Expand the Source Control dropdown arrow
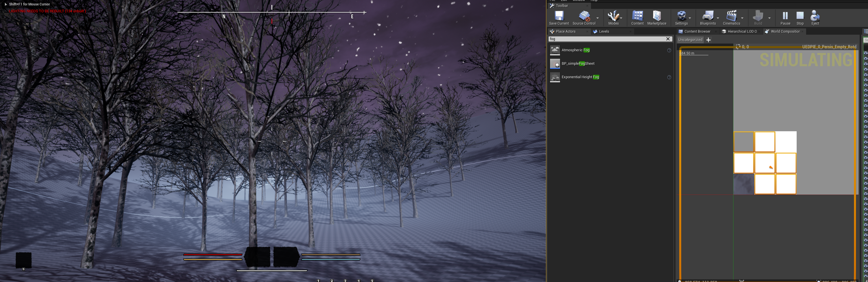The width and height of the screenshot is (868, 282). click(x=597, y=18)
